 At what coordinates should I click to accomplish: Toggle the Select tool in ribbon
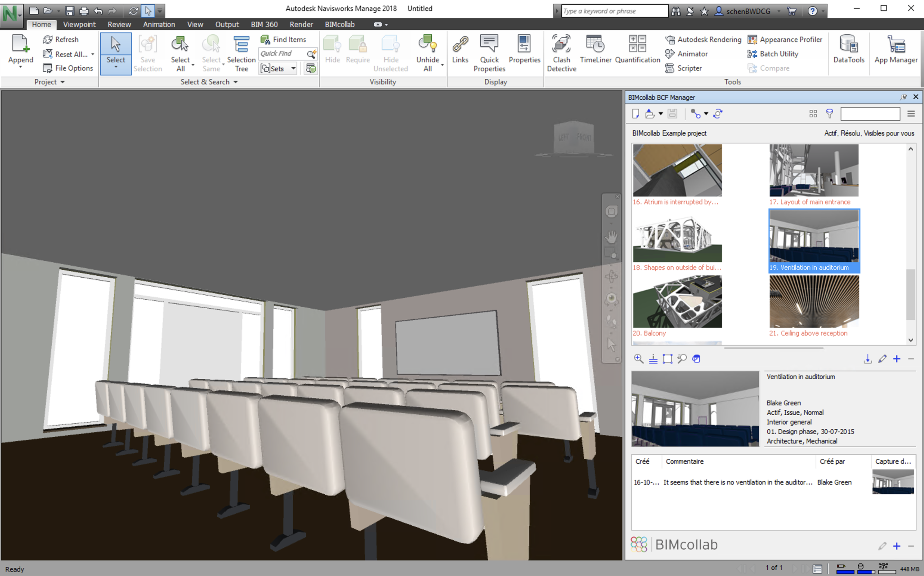[x=116, y=53]
